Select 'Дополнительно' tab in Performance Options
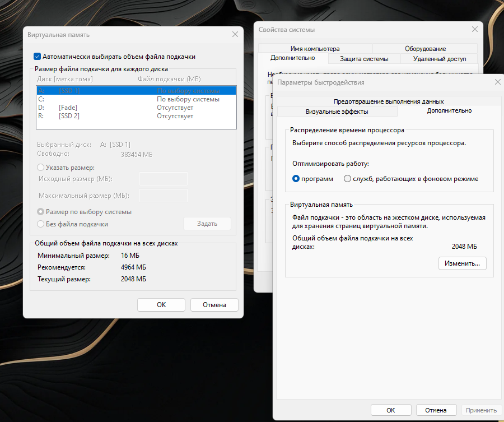 pyautogui.click(x=449, y=110)
